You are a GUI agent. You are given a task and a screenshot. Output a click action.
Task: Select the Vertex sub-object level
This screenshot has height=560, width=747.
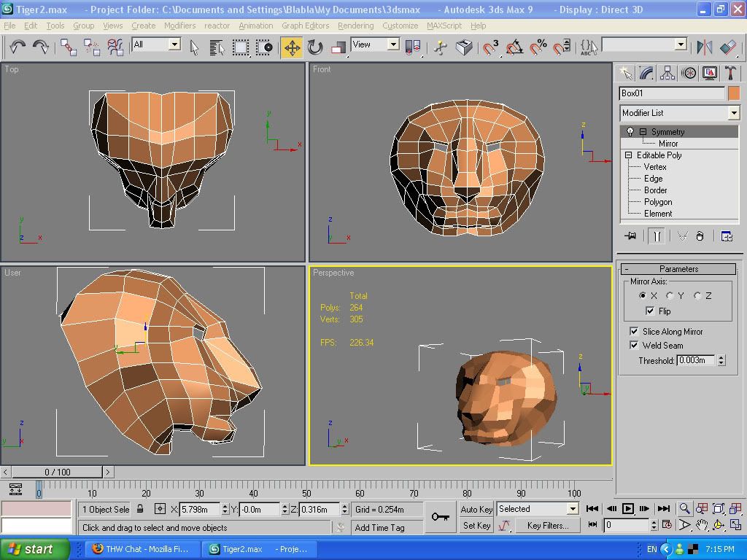coord(654,167)
